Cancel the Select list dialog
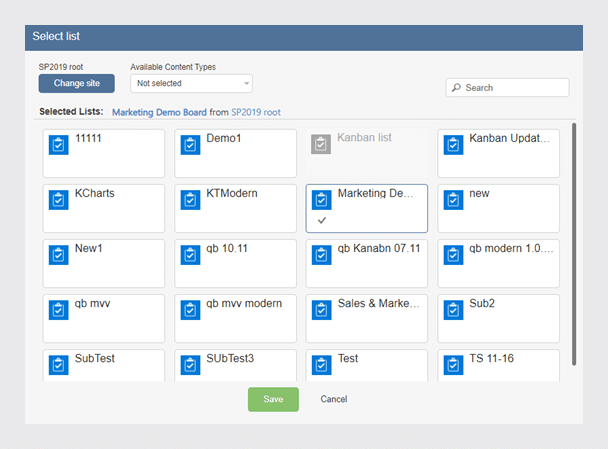The height and width of the screenshot is (449, 608). click(334, 399)
